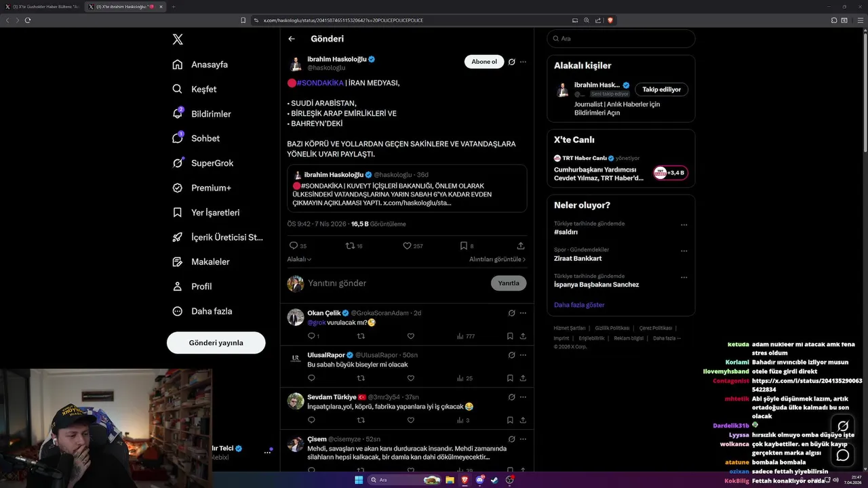Click Alıntıları görüntüle link

[497, 260]
